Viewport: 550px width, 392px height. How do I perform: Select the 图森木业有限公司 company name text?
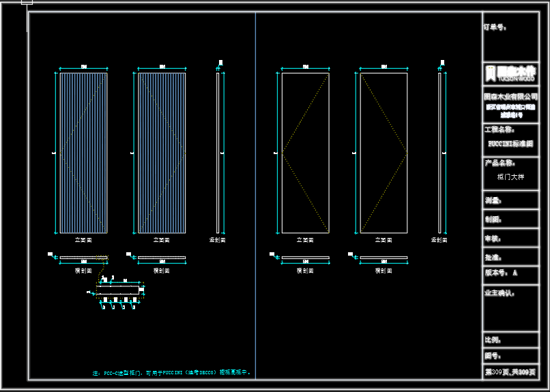(510, 96)
